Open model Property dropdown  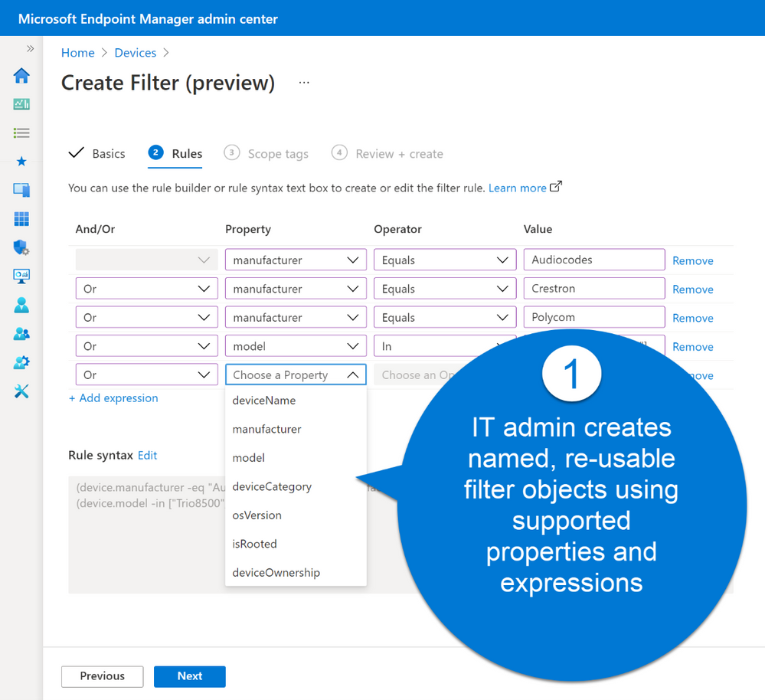coord(296,346)
